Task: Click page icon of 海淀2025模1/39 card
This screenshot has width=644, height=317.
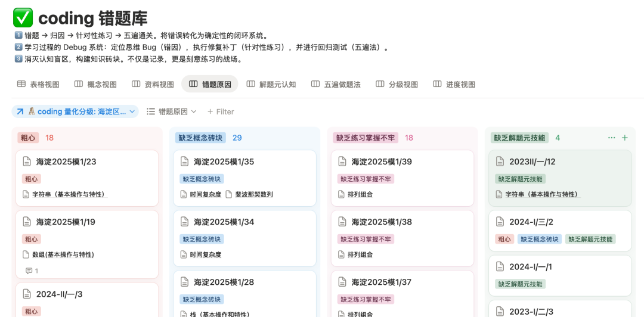Action: [x=342, y=161]
